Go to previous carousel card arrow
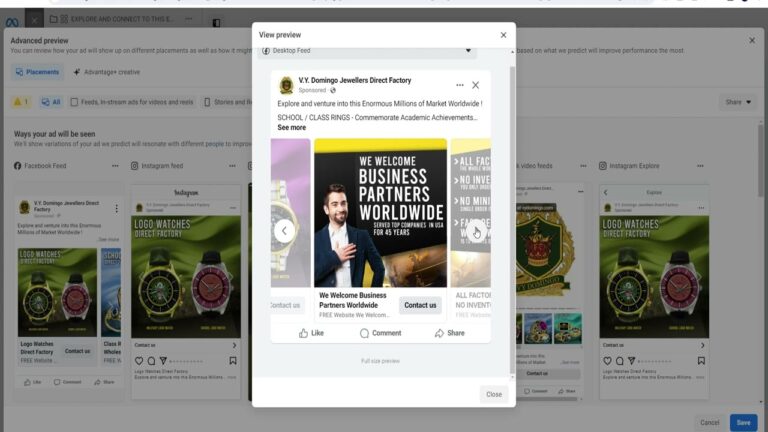 284,231
